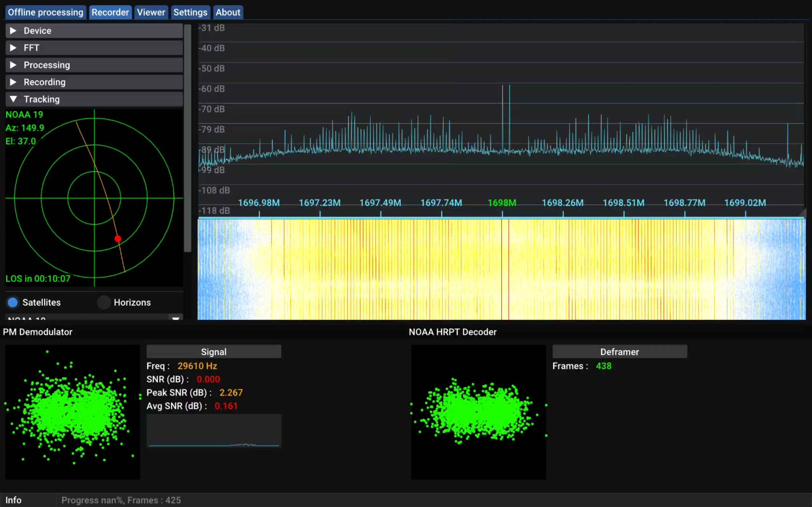Image resolution: width=812 pixels, height=507 pixels.
Task: Expand the Processing section
Action: click(x=94, y=65)
